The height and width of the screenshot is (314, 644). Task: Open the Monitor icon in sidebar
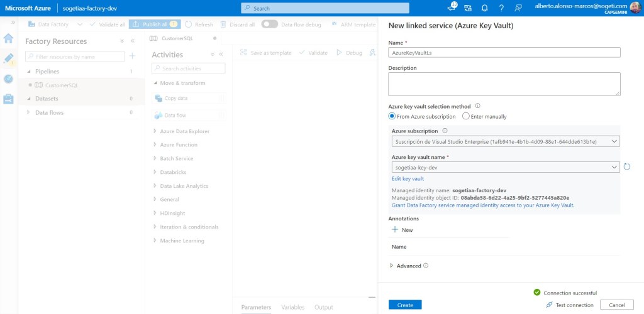tap(9, 78)
